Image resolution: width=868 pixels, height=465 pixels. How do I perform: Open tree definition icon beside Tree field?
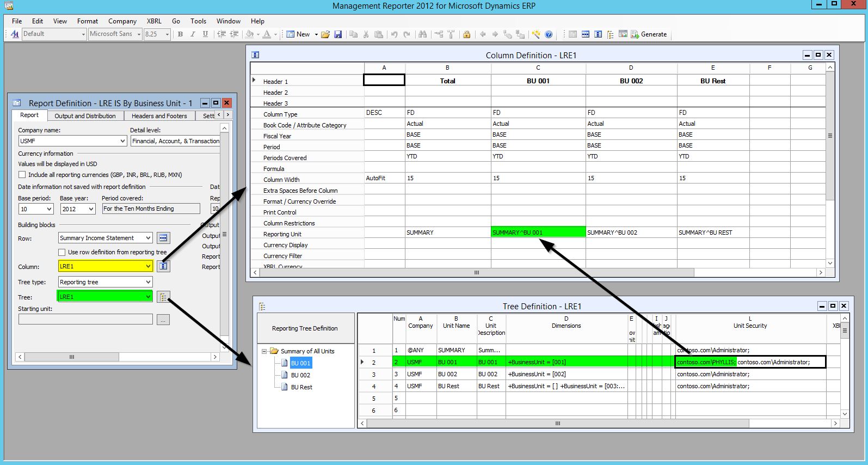click(x=163, y=297)
